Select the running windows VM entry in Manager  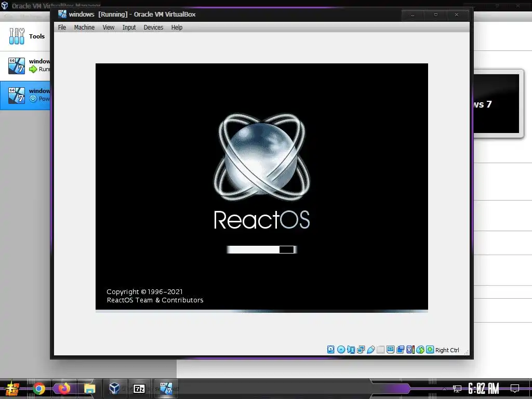coord(25,65)
